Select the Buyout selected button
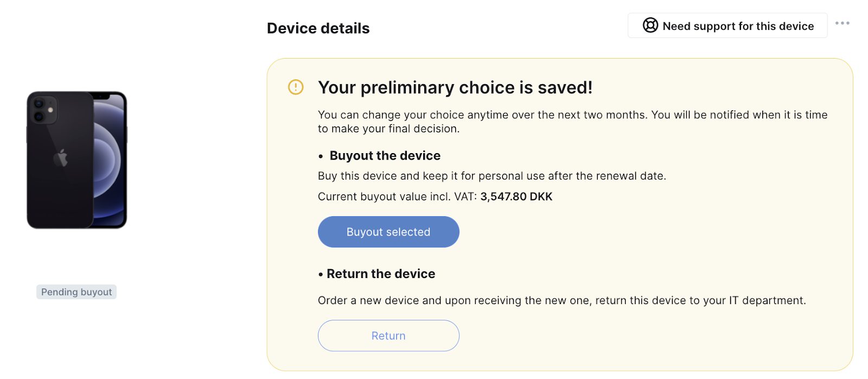The image size is (868, 379). point(388,232)
